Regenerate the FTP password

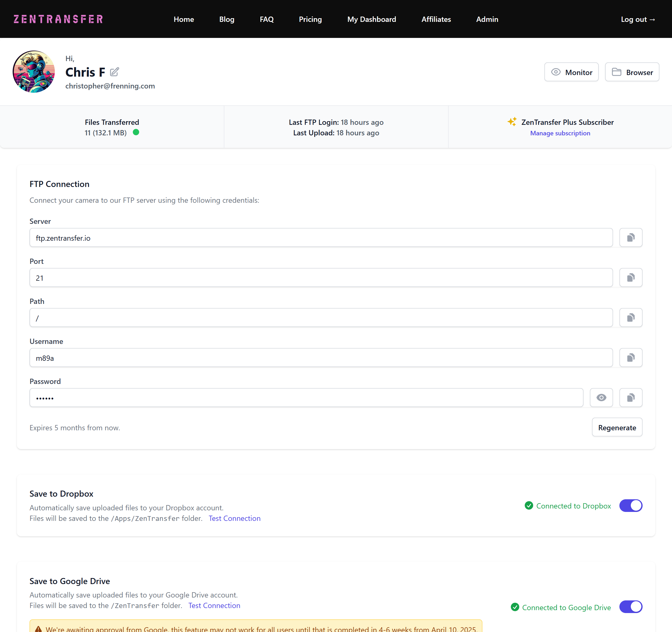[617, 427]
